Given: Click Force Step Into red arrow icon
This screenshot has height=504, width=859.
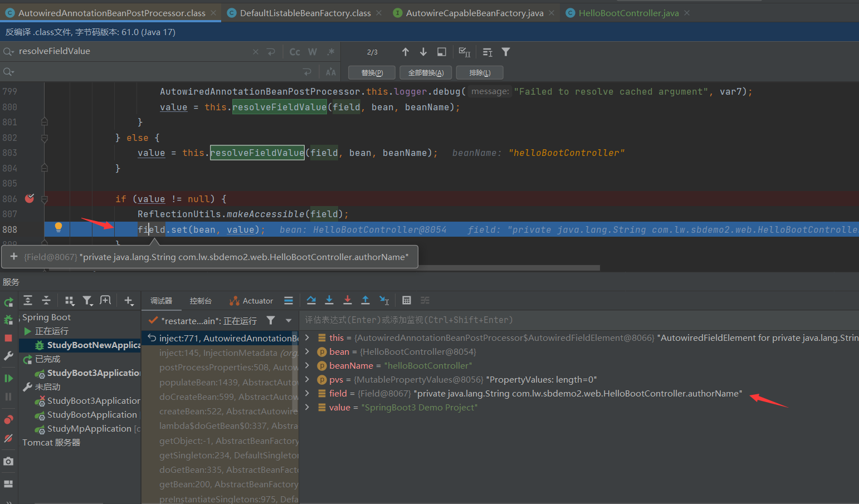Looking at the screenshot, I should 348,300.
